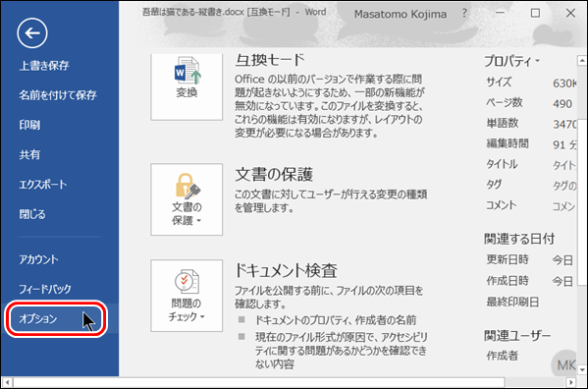The image size is (588, 389).
Task: Select 上書き保存 in the sidebar
Action: pos(44,66)
